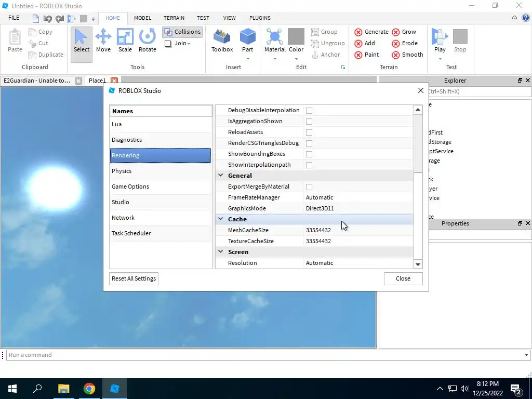This screenshot has width=532, height=399.
Task: Select Physics in the Names list
Action: (161, 171)
